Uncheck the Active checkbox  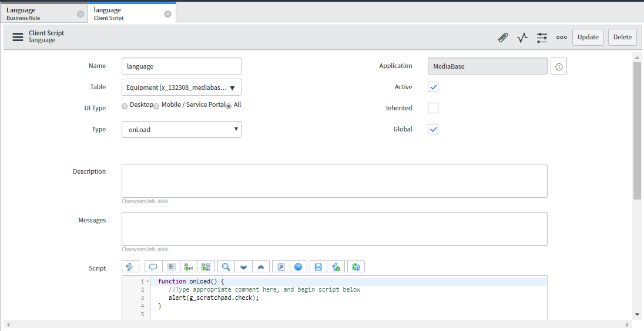tap(433, 87)
